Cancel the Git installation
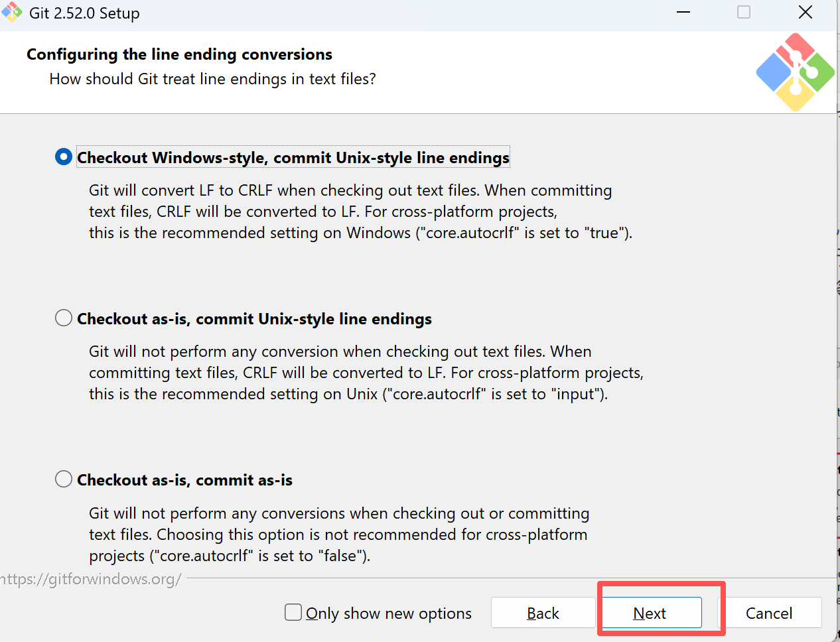Viewport: 840px width, 642px height. [769, 613]
